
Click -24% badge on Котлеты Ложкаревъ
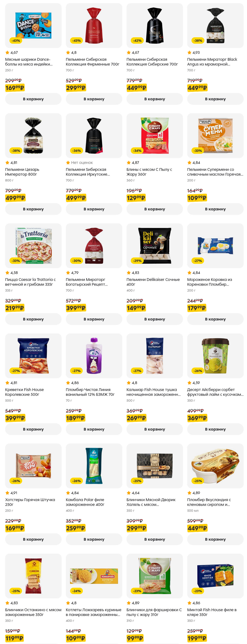point(76,591)
